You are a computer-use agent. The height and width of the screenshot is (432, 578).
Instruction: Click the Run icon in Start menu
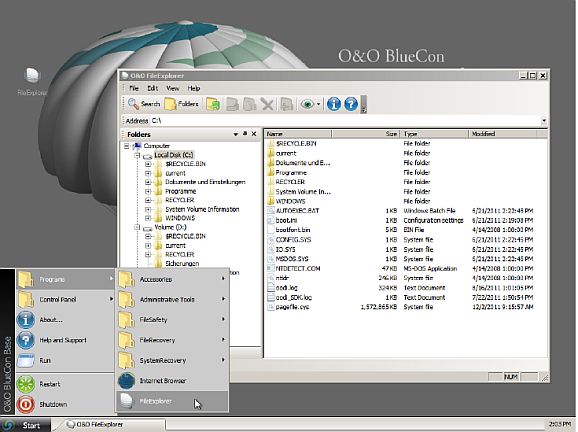point(26,360)
